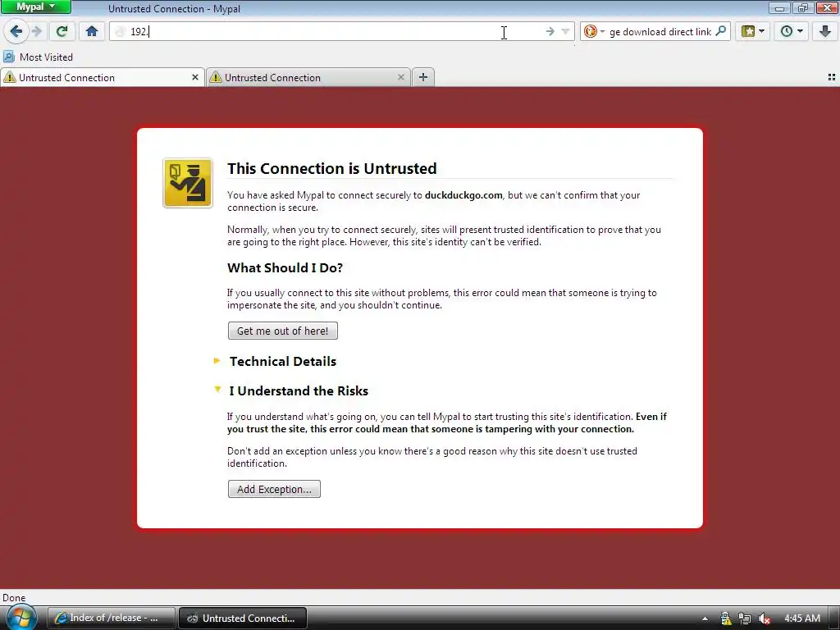Click the 'This Connection is Untrusted' heading

tap(331, 168)
